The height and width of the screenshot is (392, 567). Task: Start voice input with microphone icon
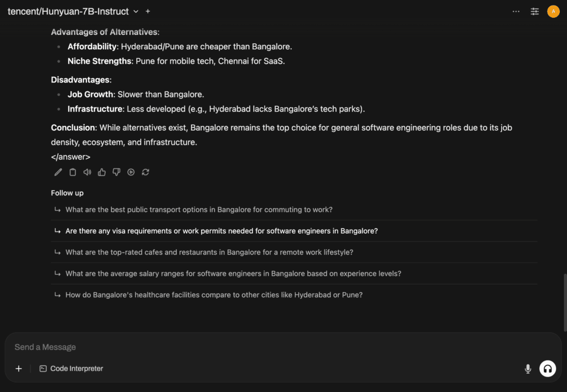point(528,369)
